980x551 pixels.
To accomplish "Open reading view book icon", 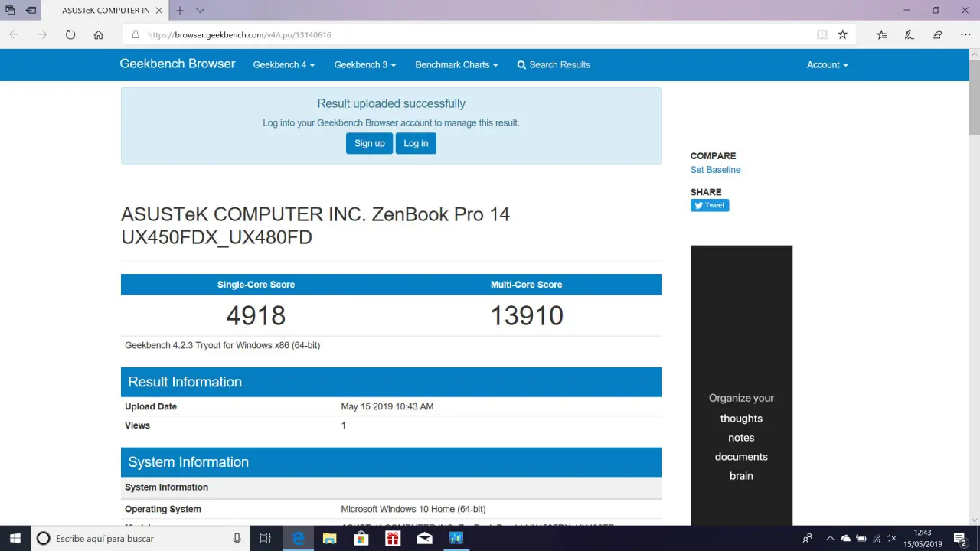I will (822, 34).
